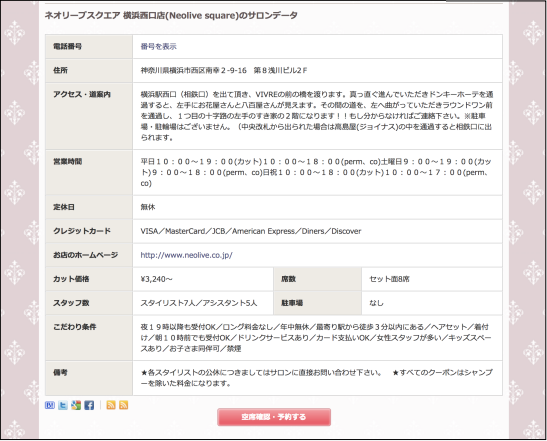The height and width of the screenshot is (441, 547).
Task: Share the salon page on Twitter
Action: point(63,405)
